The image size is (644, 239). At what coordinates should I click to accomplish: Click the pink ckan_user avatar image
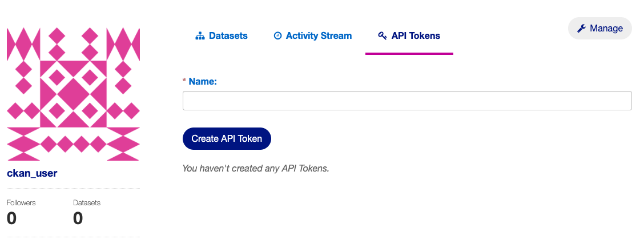point(74,94)
